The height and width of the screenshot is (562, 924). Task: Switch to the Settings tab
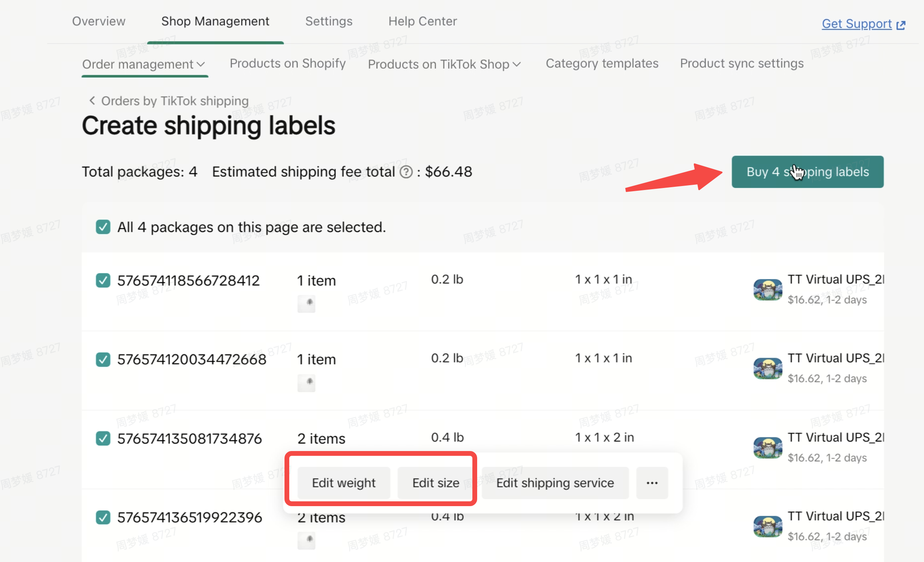(x=329, y=21)
